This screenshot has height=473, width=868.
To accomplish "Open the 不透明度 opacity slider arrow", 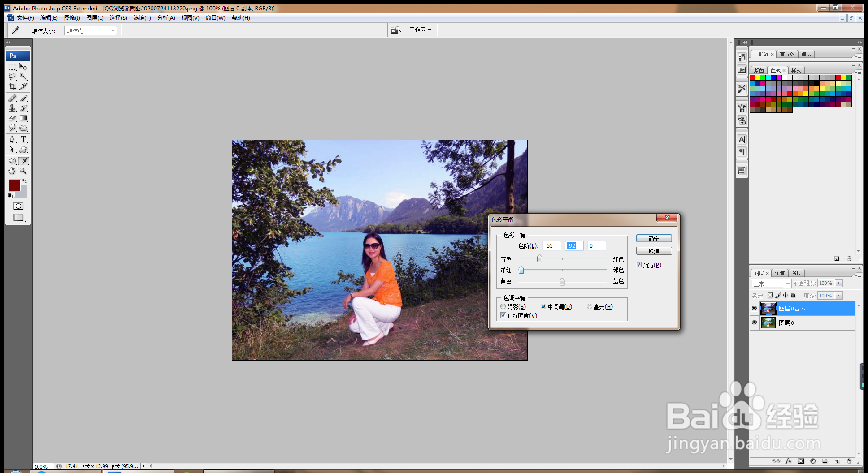I will click(x=839, y=283).
